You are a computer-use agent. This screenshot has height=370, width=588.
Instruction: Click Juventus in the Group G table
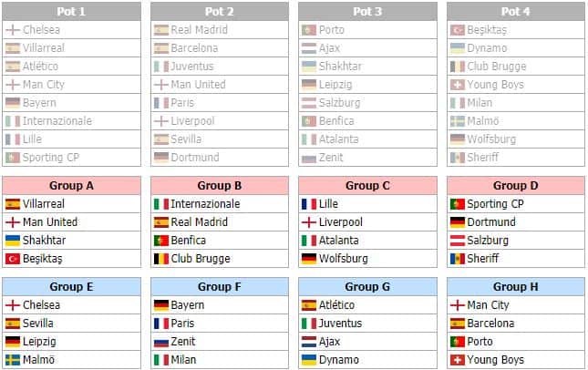pos(340,324)
